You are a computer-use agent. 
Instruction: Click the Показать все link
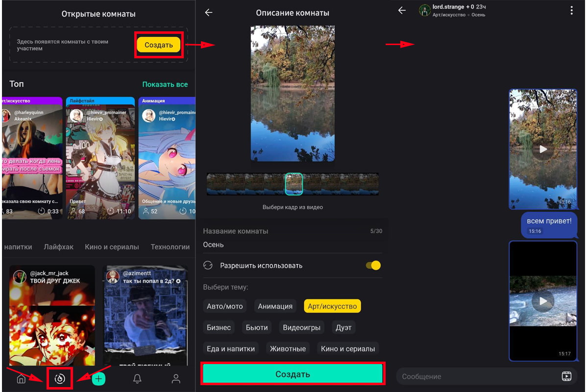(165, 84)
